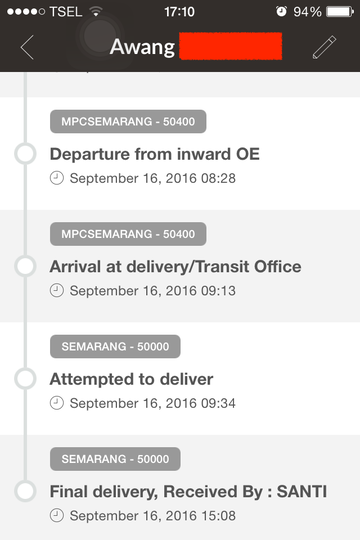Tap the Awang title in header
360x540 pixels.
142,47
